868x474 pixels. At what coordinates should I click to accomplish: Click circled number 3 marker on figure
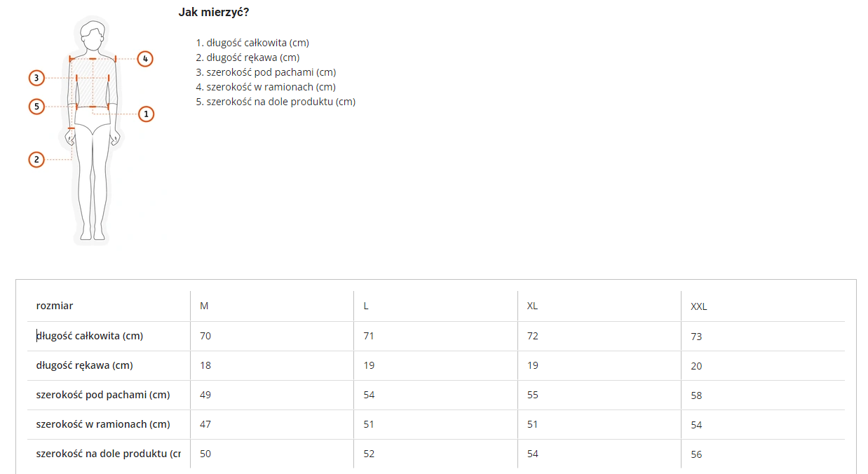pyautogui.click(x=36, y=78)
